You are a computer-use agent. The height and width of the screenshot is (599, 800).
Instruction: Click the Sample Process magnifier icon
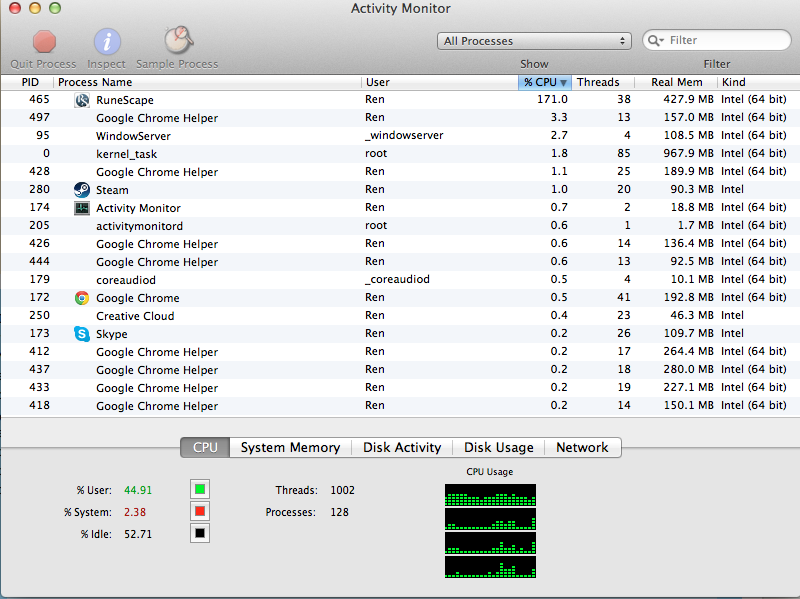coord(178,40)
